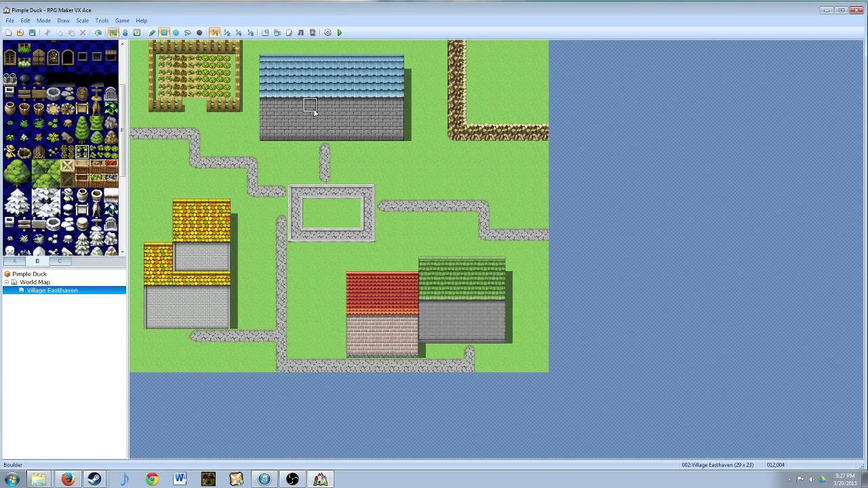Start Playtest with the green arrow
Image resolution: width=868 pixels, height=488 pixels.
coord(340,33)
